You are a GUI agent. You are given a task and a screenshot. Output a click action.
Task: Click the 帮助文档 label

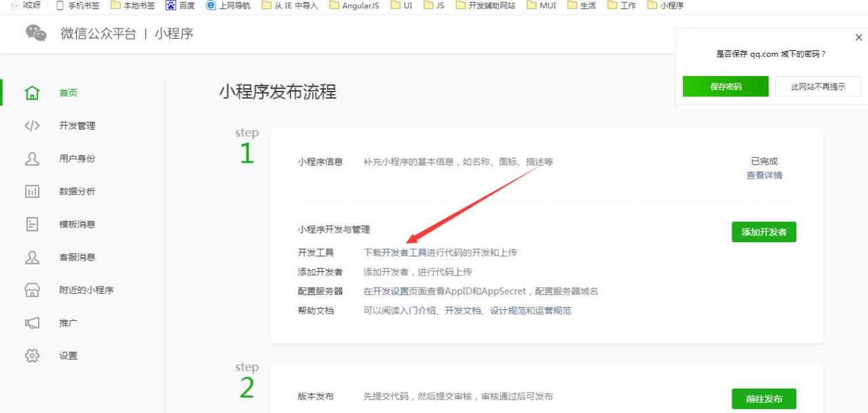click(315, 311)
